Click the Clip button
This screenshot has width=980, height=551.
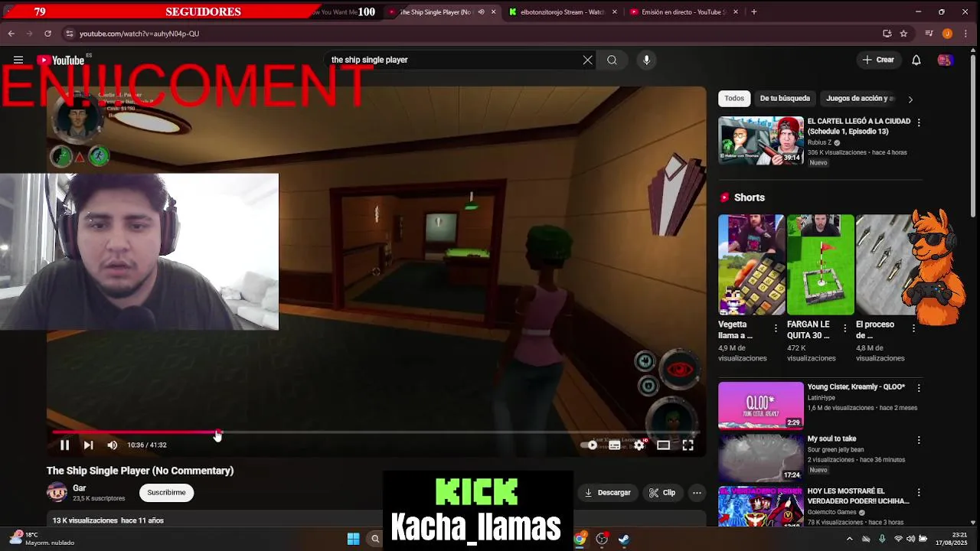[x=662, y=493]
